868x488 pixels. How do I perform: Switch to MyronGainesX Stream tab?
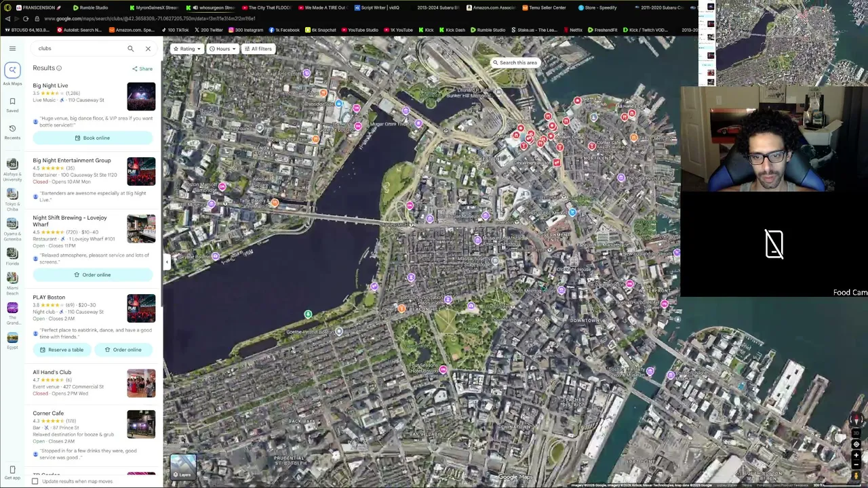click(153, 7)
